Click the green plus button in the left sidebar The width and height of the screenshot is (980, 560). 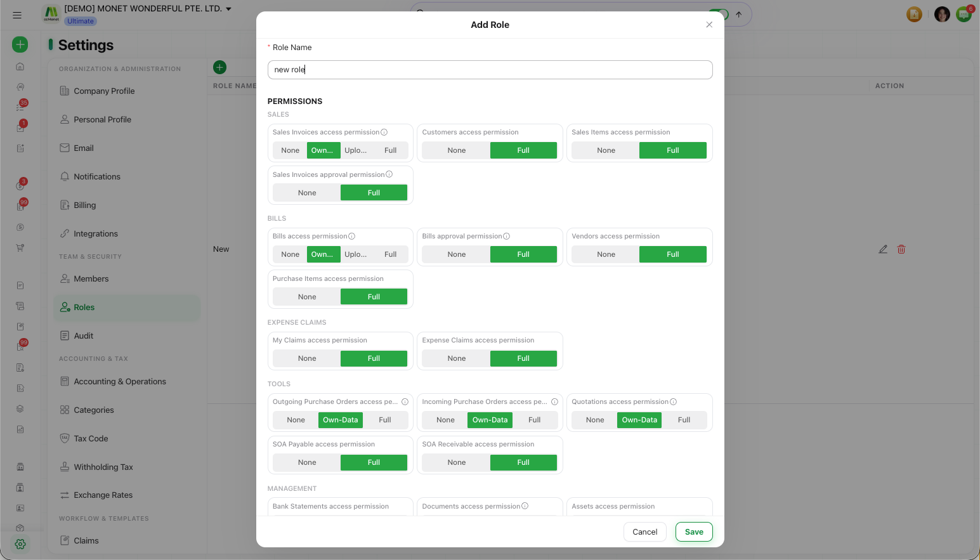point(20,44)
